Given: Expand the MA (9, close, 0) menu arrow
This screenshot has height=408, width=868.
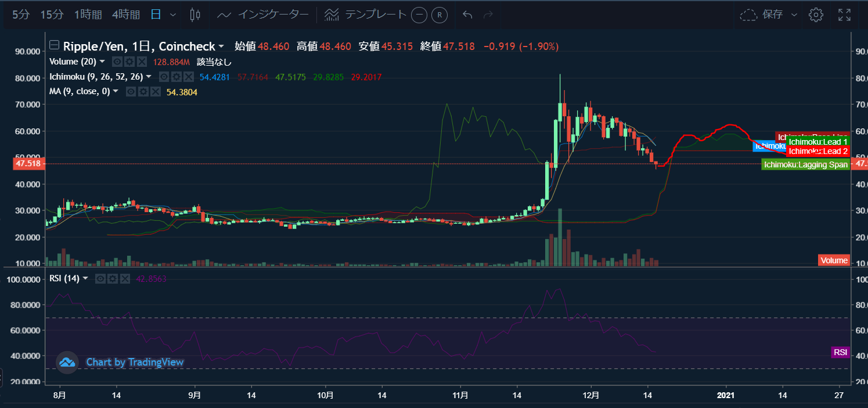Looking at the screenshot, I should pyautogui.click(x=115, y=92).
